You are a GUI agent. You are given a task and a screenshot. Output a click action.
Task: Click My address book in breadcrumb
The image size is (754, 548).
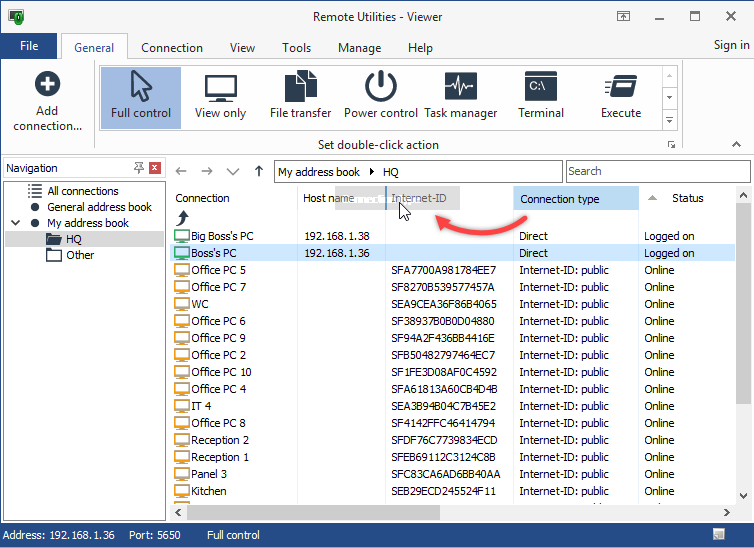click(319, 172)
